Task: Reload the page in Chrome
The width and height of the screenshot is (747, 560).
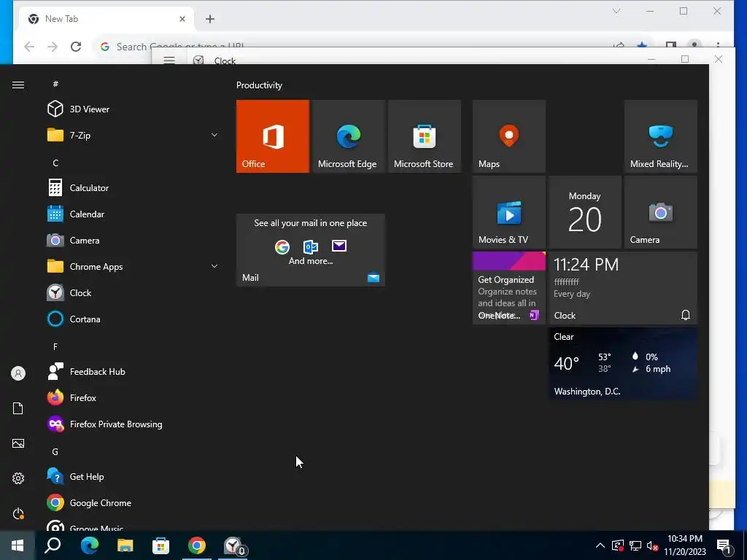Action: point(76,47)
